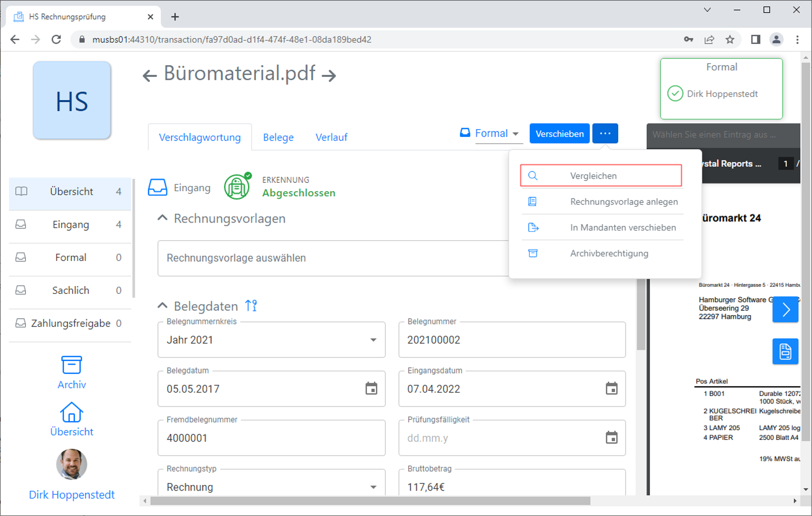Open Dirk Hoppenstedt profile link
This screenshot has width=812, height=516.
[x=72, y=494]
